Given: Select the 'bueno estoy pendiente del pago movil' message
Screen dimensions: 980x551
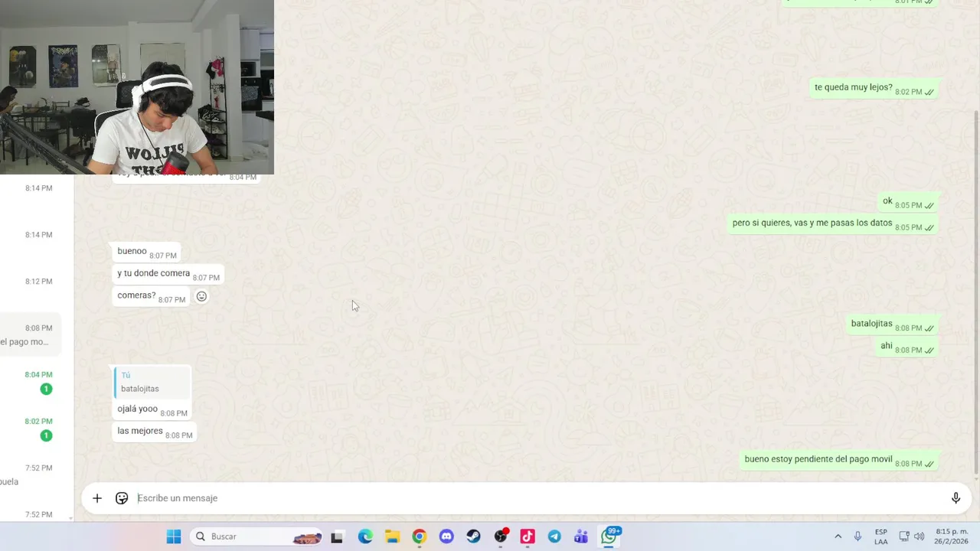Looking at the screenshot, I should click(839, 461).
